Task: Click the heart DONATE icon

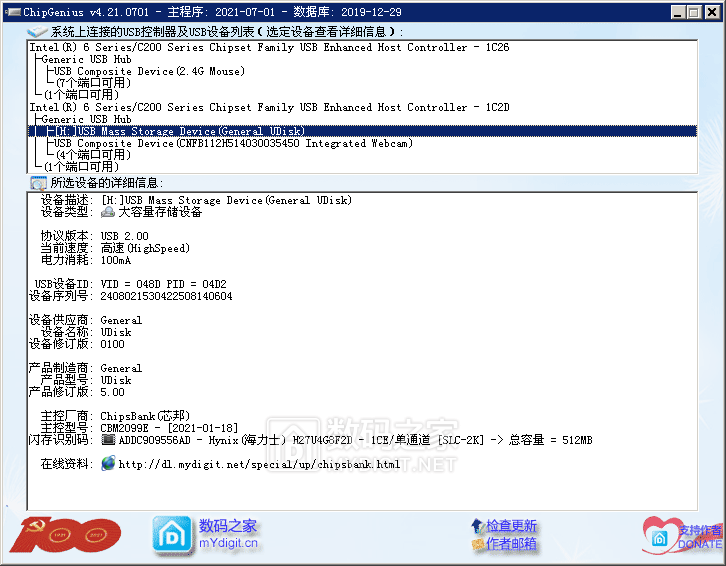Action: 660,535
